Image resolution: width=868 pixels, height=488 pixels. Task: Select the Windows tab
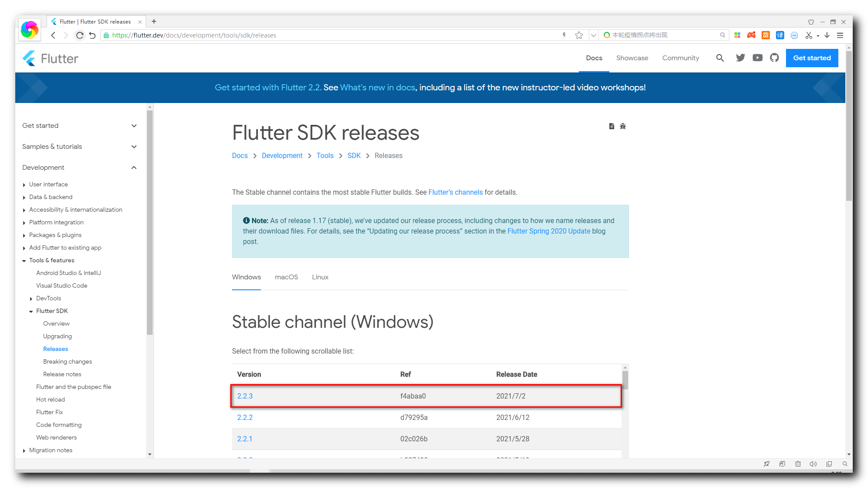point(246,277)
